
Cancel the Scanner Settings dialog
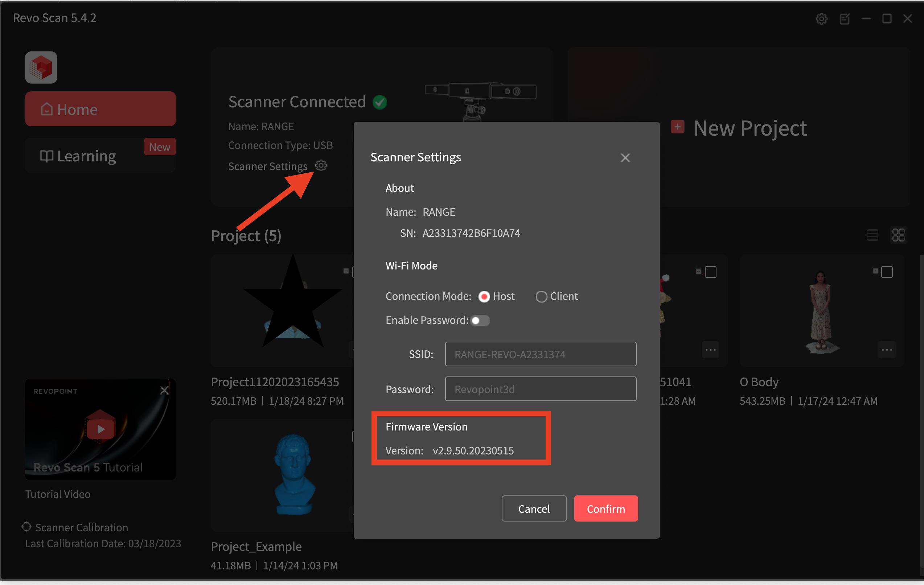(534, 508)
